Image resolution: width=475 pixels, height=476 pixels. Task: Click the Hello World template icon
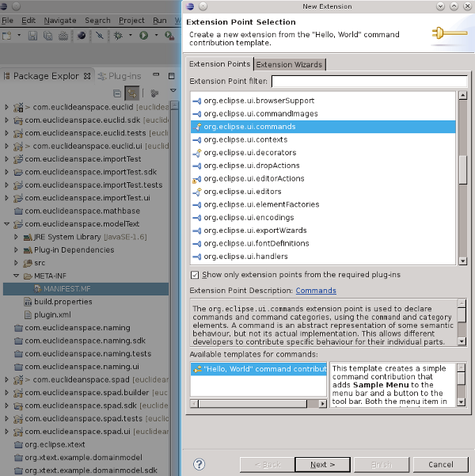198,369
